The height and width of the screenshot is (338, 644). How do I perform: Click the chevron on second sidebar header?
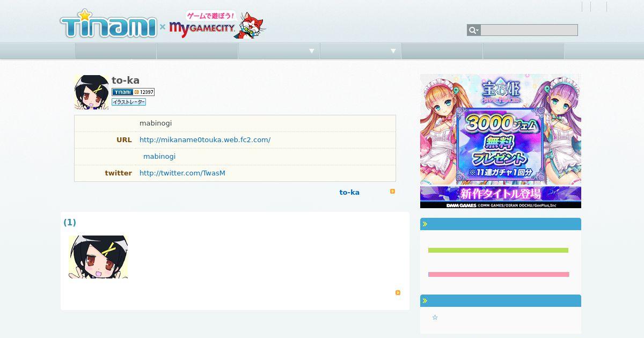pos(425,301)
